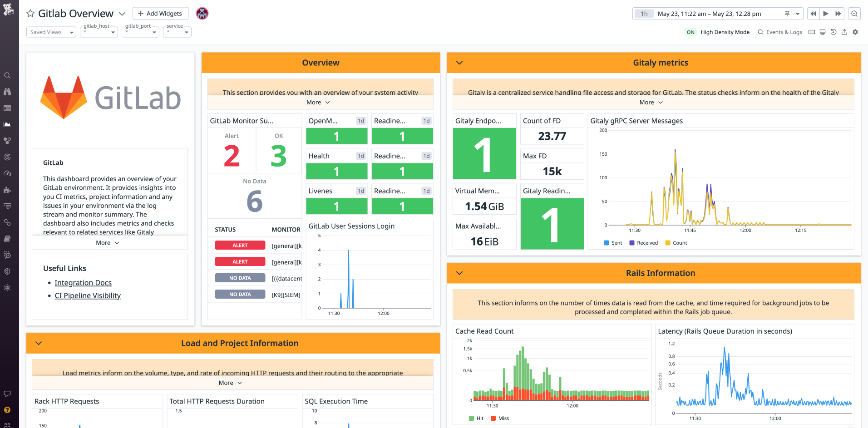Screen dimensions: 868x428
Task: Click the Security shield icon in the sidebar
Action: tap(8, 271)
